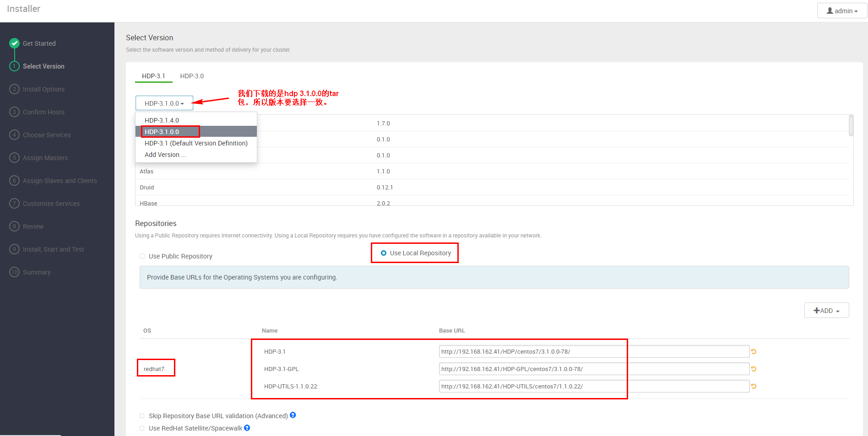Select Add Version ... menu entry
Viewport: 868px width, 436px height.
tap(196, 155)
